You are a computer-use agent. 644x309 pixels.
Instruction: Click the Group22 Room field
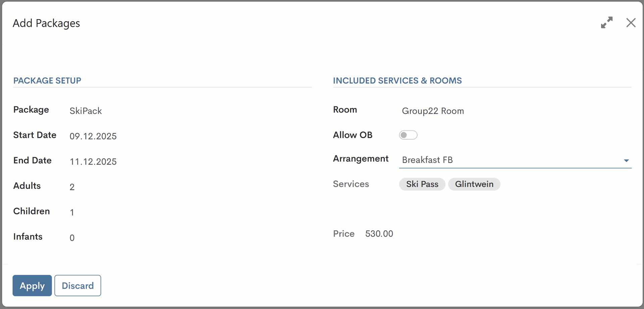click(x=433, y=111)
